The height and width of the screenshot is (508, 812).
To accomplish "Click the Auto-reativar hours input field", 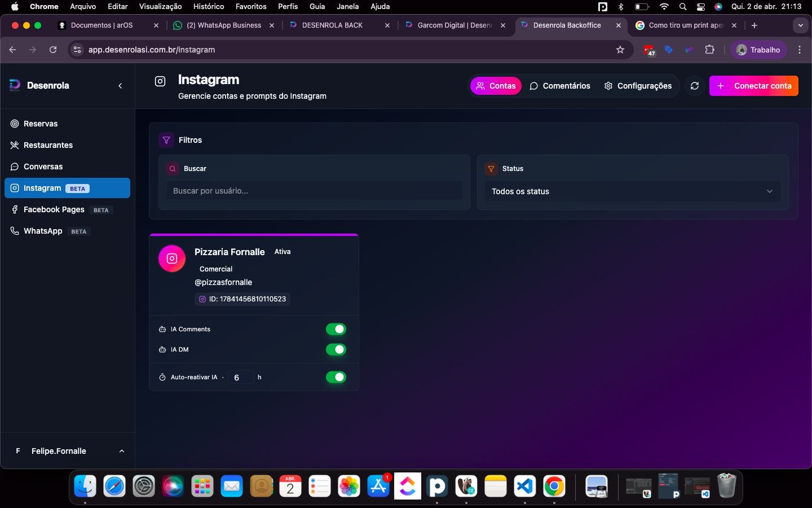I will (240, 378).
